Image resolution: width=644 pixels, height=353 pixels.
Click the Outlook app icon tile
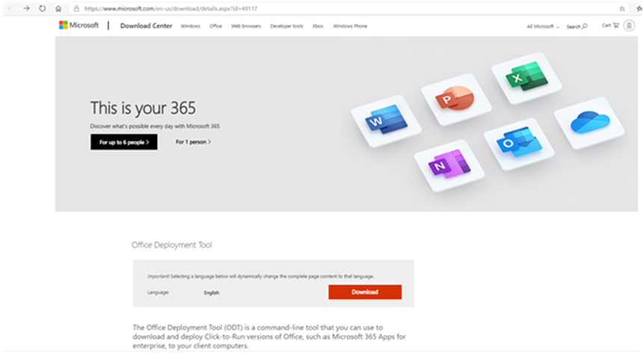[519, 144]
